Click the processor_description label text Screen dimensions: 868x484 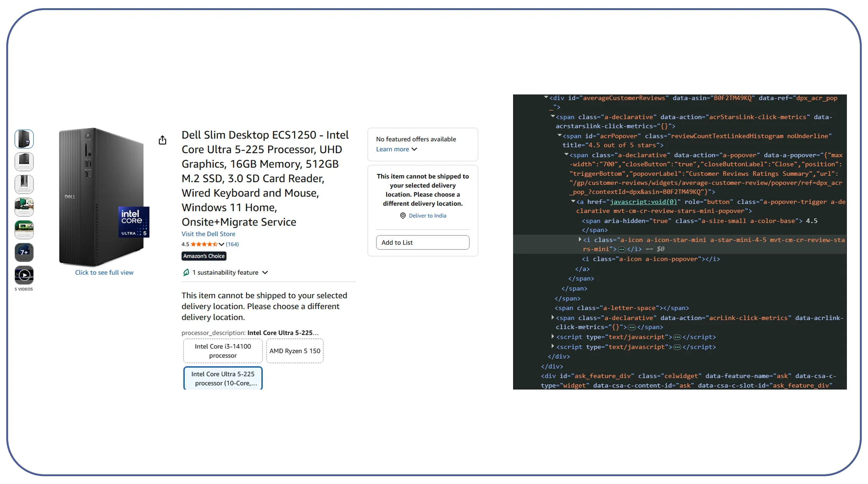click(214, 333)
